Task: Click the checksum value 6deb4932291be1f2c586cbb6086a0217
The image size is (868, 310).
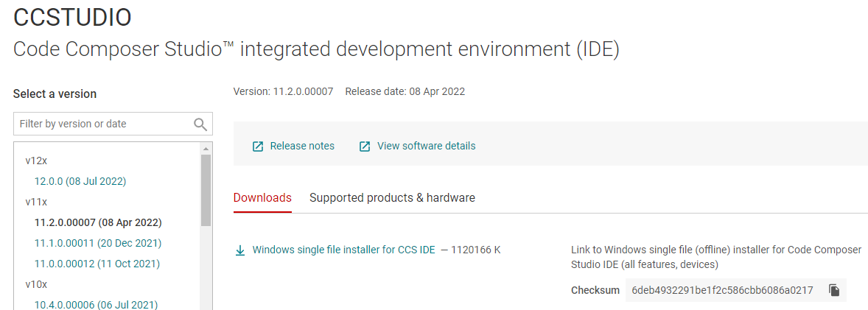Action: 722,290
